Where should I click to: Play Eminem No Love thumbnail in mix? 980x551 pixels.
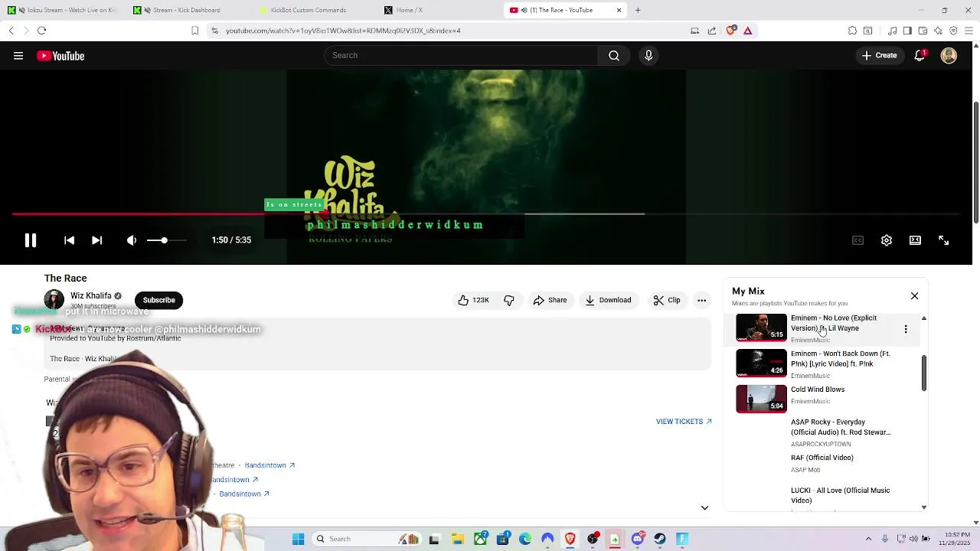[x=761, y=328]
